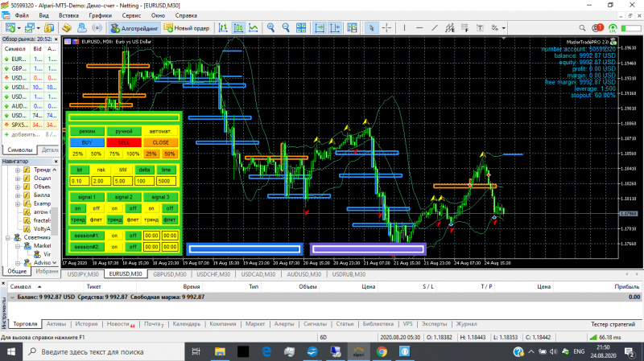Turn signal 3 off
Screen dimensions: 644x361
point(170,208)
